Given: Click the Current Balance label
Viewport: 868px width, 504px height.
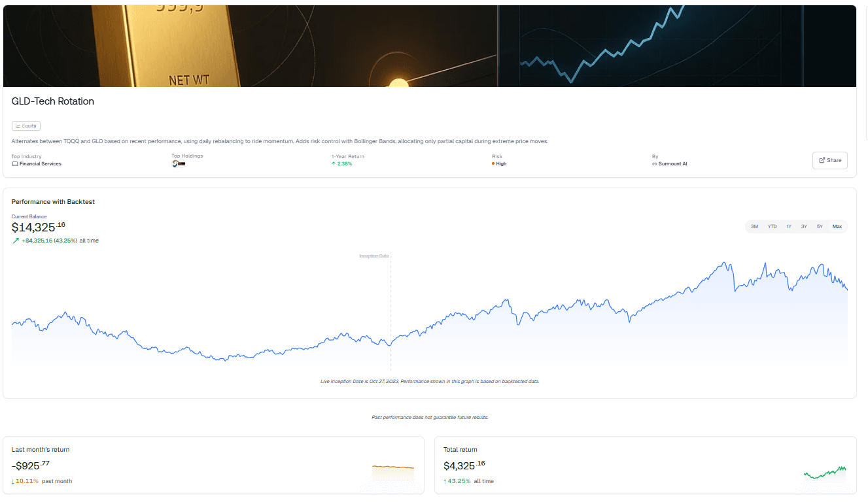Looking at the screenshot, I should point(29,216).
